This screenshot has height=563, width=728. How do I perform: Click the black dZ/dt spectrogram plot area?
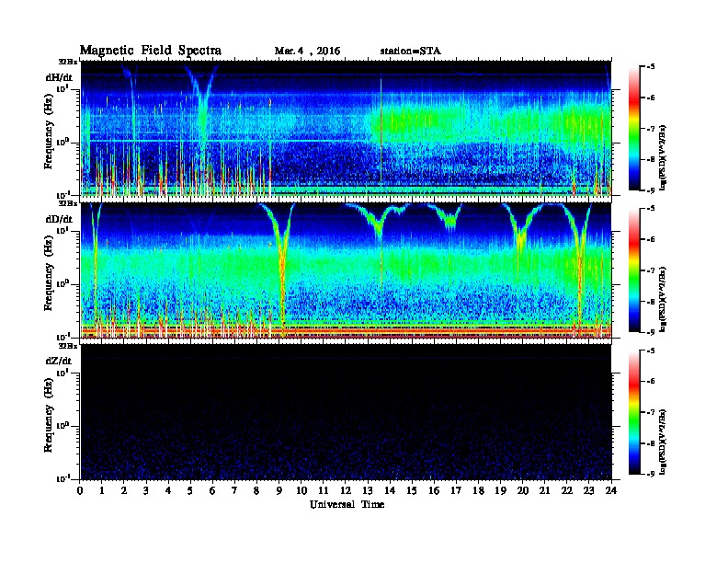pyautogui.click(x=346, y=412)
